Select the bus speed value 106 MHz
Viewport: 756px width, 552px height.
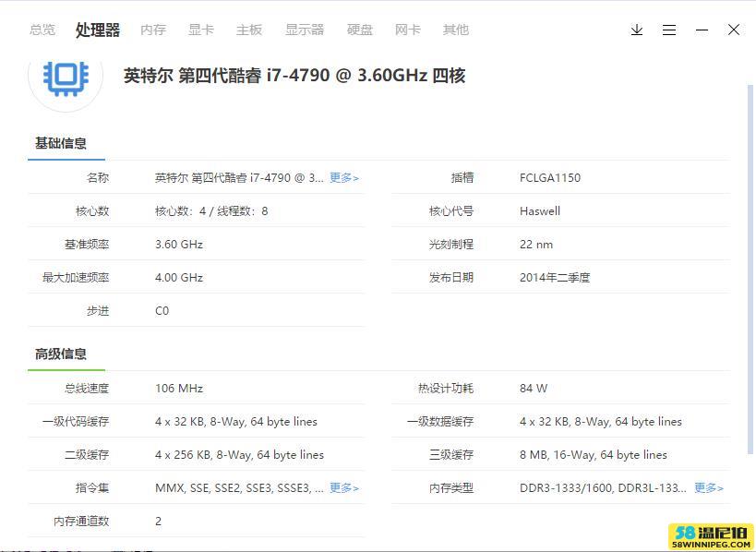click(x=179, y=388)
